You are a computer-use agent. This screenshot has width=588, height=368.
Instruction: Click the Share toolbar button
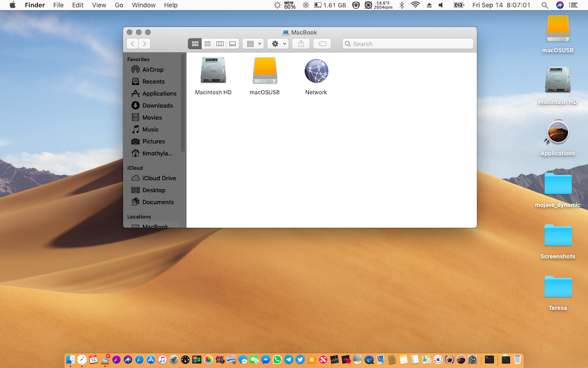point(301,44)
